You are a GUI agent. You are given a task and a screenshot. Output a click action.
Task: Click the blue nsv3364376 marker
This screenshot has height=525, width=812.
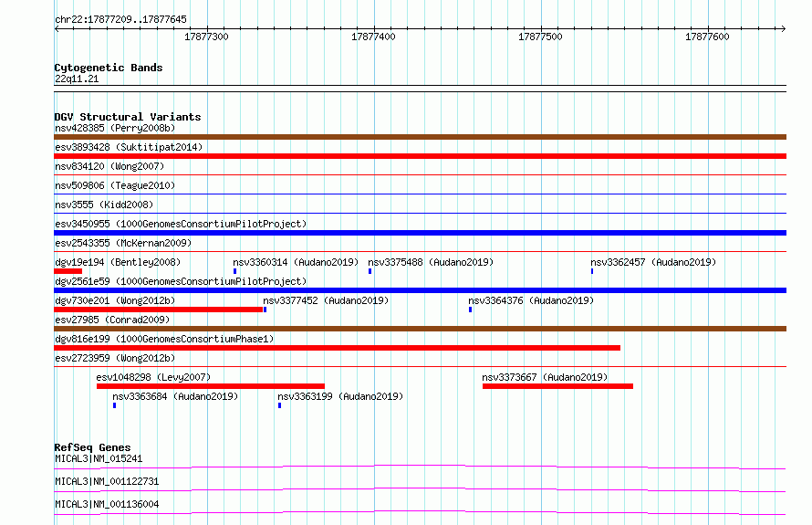tap(470, 310)
